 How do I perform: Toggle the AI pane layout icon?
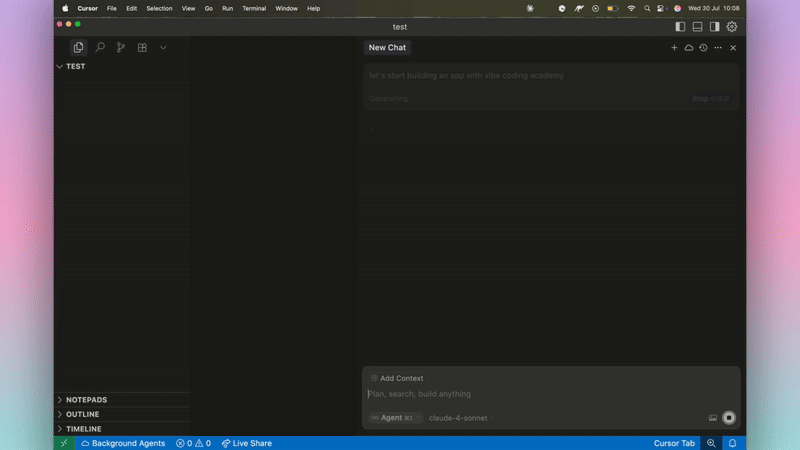click(715, 27)
